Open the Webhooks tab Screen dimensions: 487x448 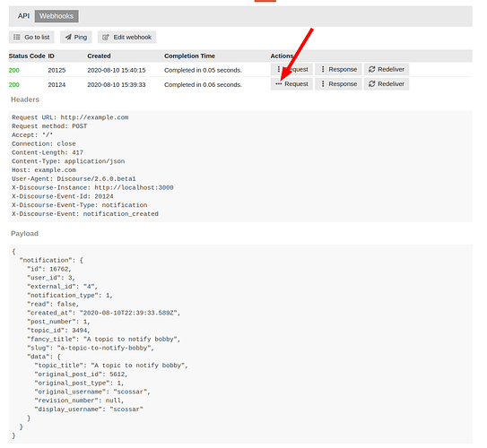[57, 16]
